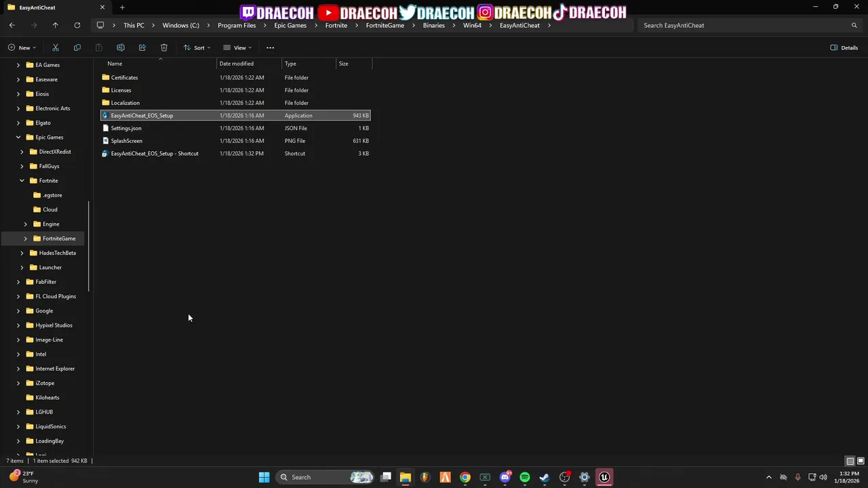Navigate to Program Files breadcrumb

point(237,25)
